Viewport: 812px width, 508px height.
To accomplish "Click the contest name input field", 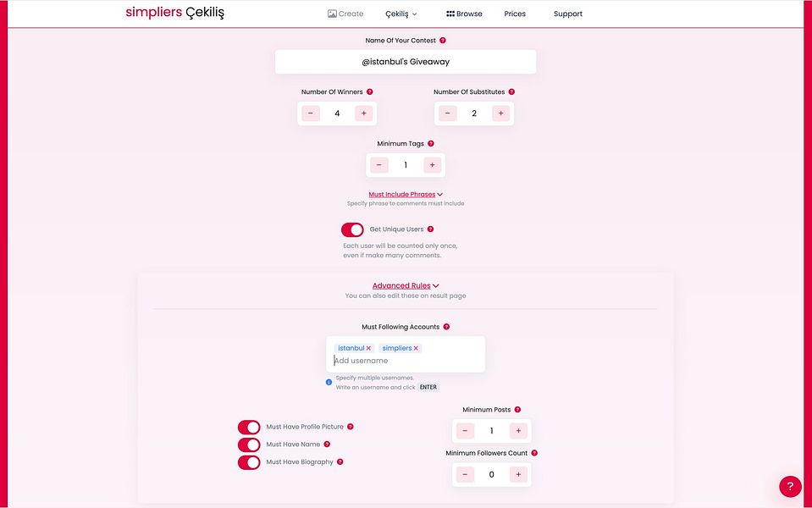I will tap(406, 62).
